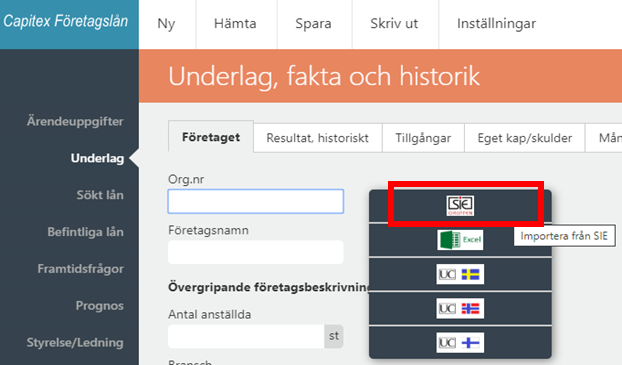The width and height of the screenshot is (622, 365).
Task: Import data from SIE file icon
Action: (x=460, y=206)
